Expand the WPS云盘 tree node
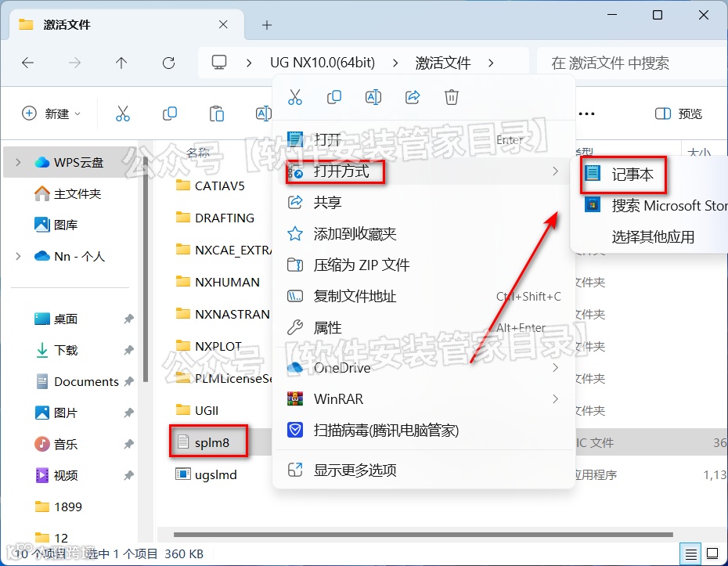 [18, 162]
